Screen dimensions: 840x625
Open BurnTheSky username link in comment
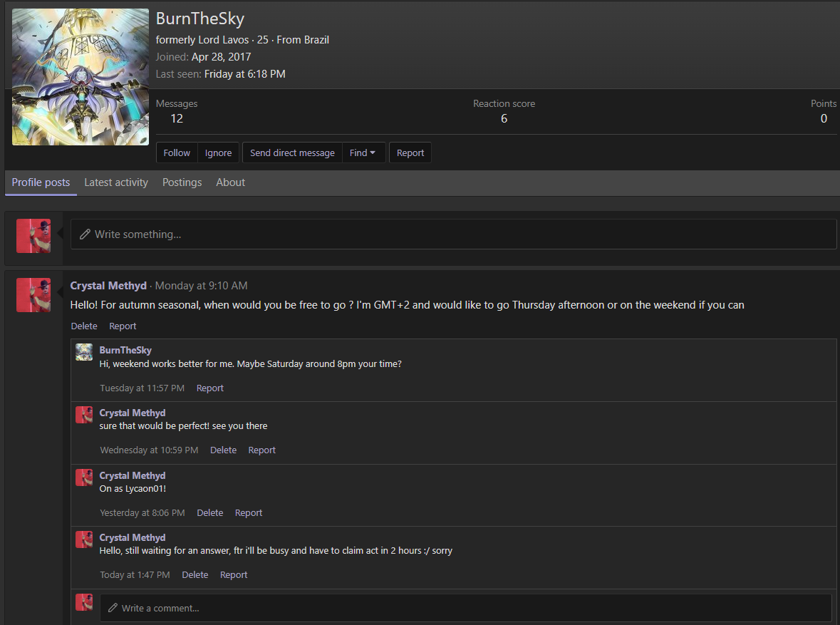point(125,350)
